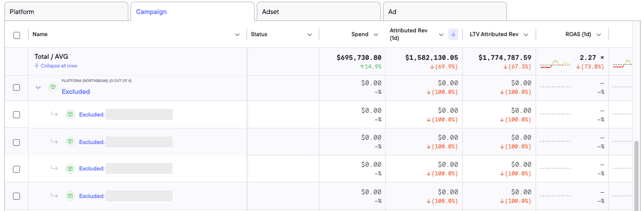Click the Collapse all rows link
Viewport: 644px width, 211px height.
(56, 66)
